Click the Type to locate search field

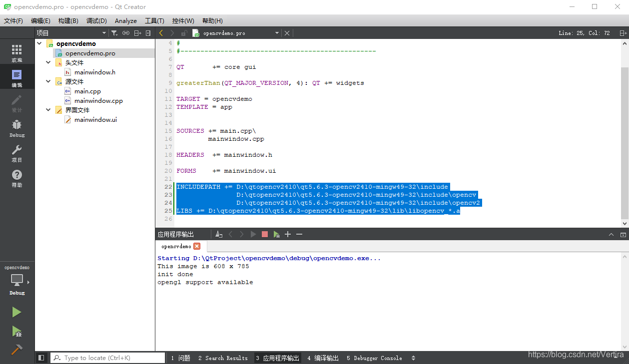107,358
